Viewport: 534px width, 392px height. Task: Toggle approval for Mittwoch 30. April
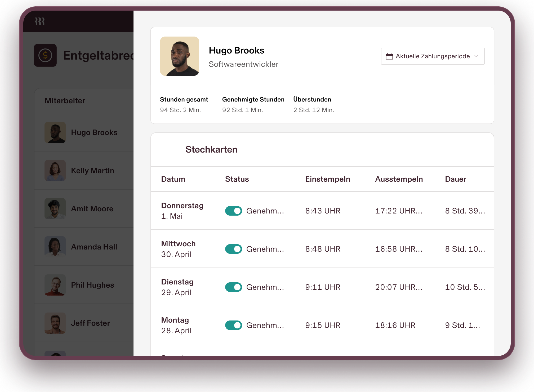coord(233,249)
